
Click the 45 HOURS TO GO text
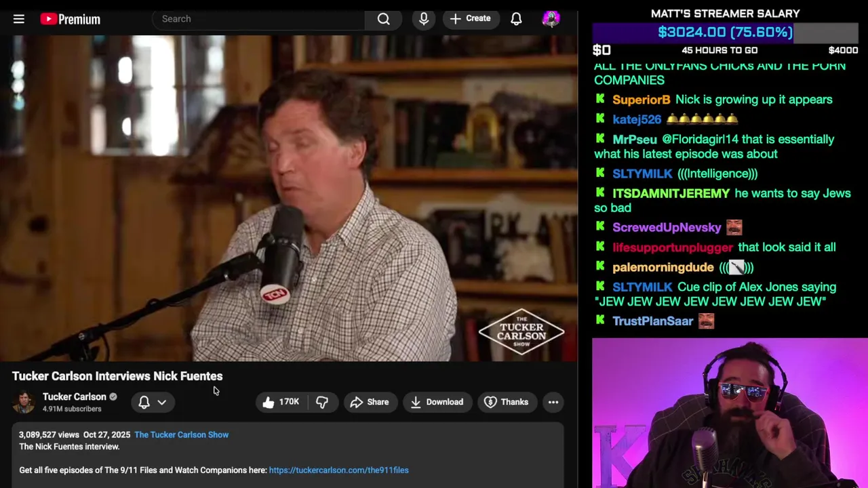(x=719, y=50)
